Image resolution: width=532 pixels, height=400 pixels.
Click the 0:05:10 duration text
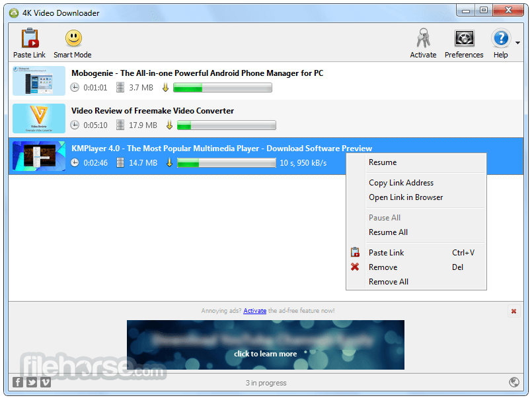[95, 125]
